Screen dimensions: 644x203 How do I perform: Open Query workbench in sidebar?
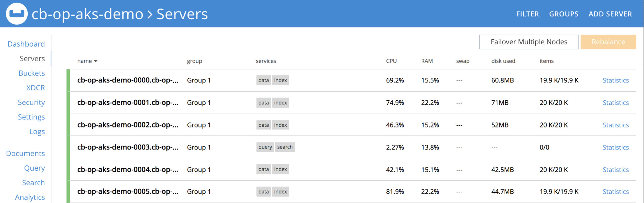[34, 168]
